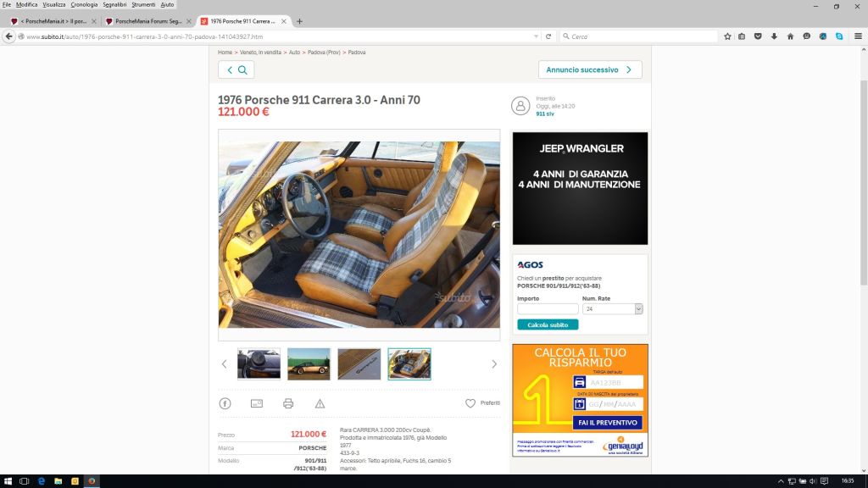Open the Action Center notification icon

click(824, 481)
